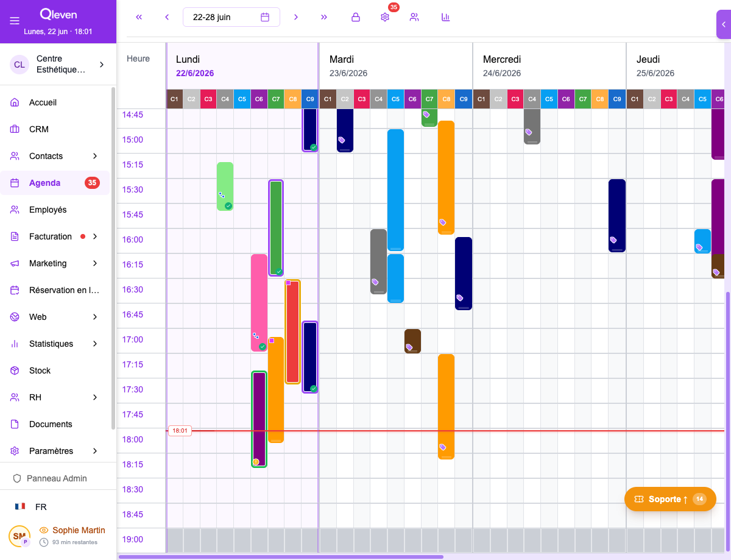731x560 pixels.
Task: Expand the Contacts submenu
Action: coord(95,156)
